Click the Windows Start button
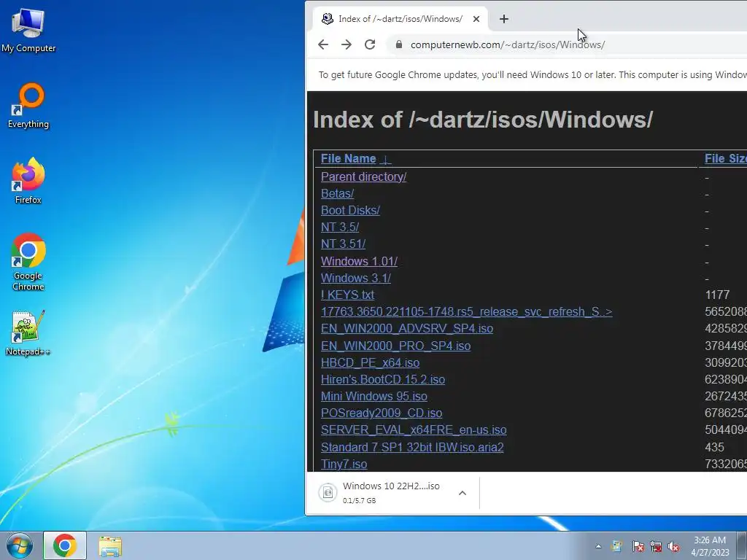Image resolution: width=747 pixels, height=560 pixels. tap(20, 545)
